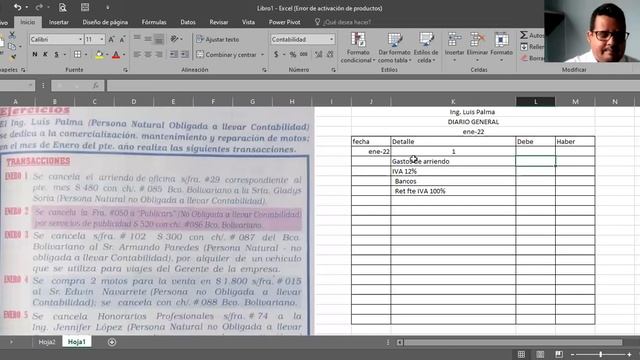Increase decimal places in Número group
The width and height of the screenshot is (640, 360).
coord(318,54)
